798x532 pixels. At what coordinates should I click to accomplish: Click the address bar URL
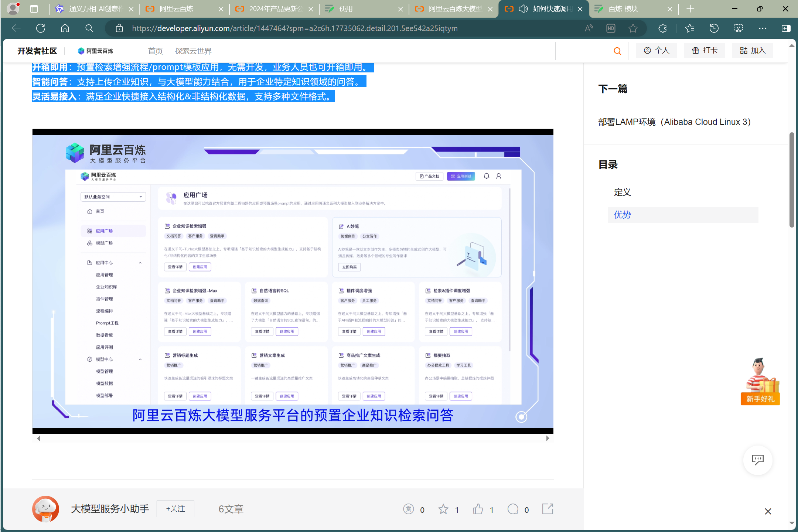coord(294,28)
